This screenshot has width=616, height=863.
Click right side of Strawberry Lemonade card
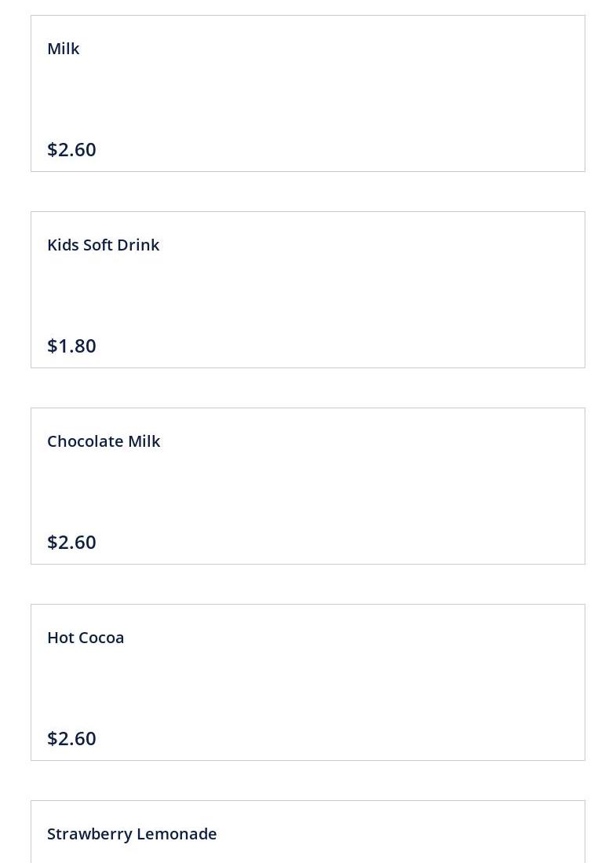[x=495, y=832]
